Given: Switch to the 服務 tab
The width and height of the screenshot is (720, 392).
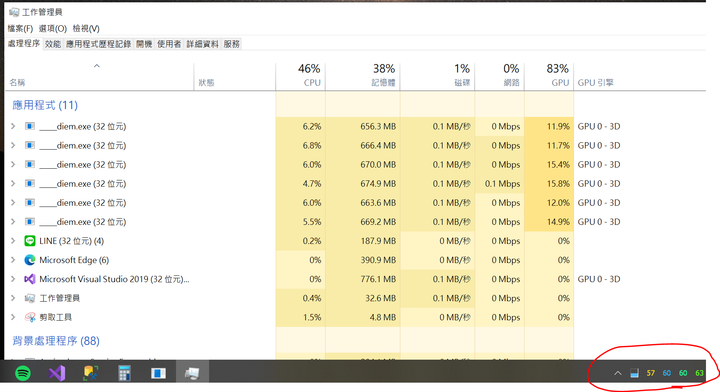Looking at the screenshot, I should 231,44.
